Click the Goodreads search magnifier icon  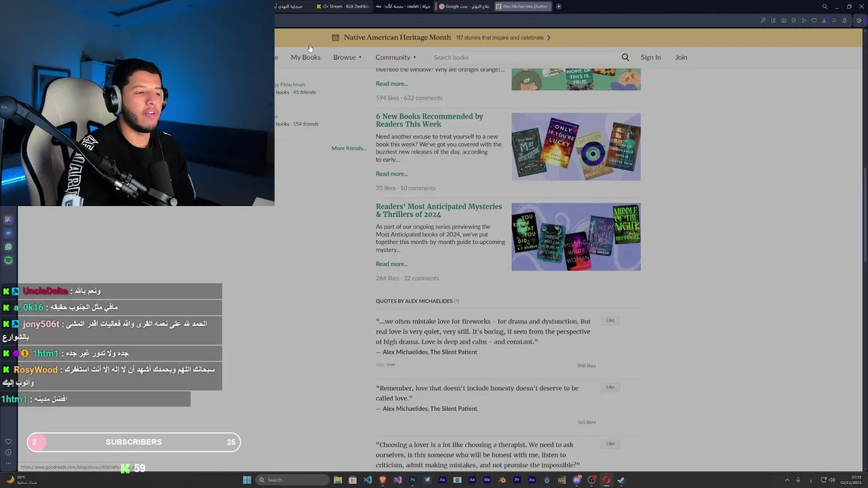625,58
